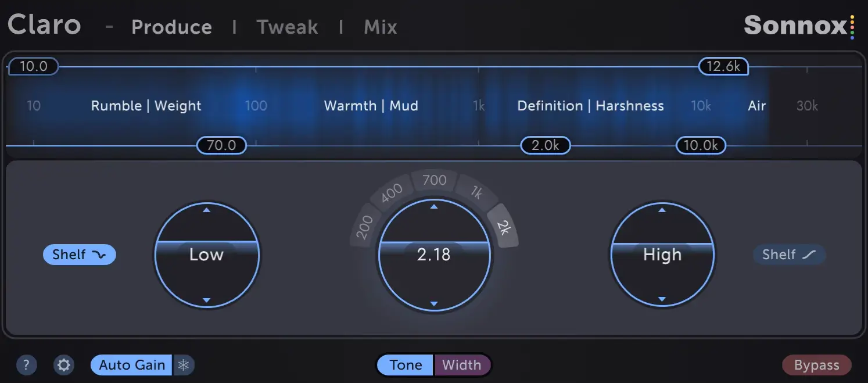Open the left Shelf filter type dropdown
Screen dimensions: 868x383
[79, 255]
